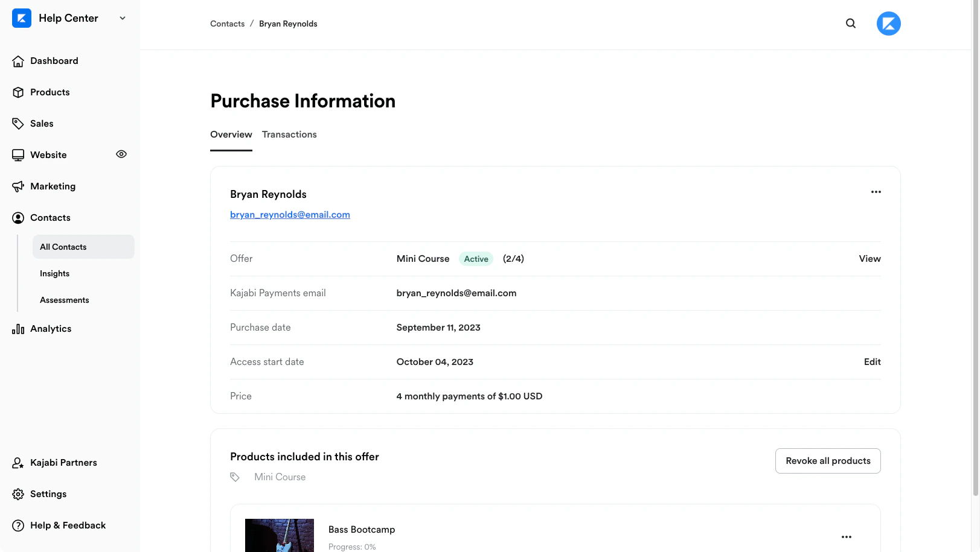Open the Bass Bootcamp ellipsis menu
The height and width of the screenshot is (552, 980).
(x=847, y=536)
